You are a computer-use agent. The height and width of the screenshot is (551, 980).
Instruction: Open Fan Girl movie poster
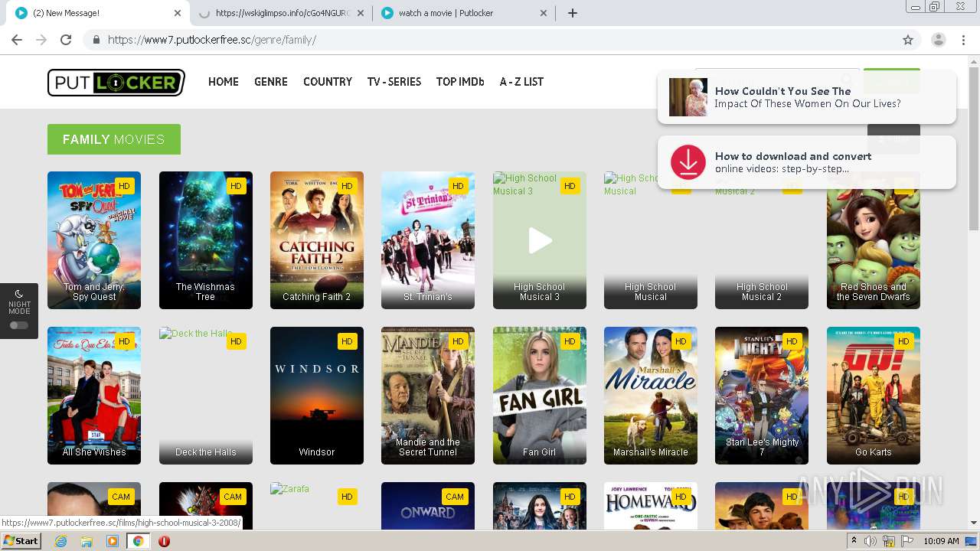[540, 396]
